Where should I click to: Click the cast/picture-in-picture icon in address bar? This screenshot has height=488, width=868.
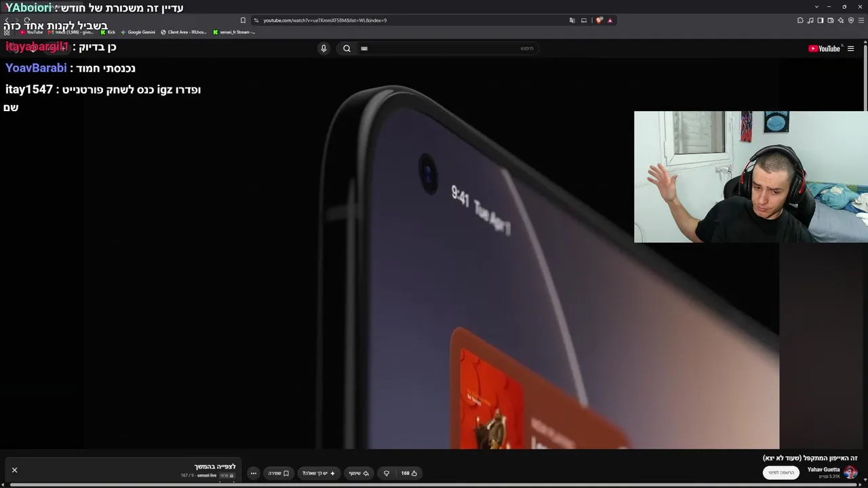tap(584, 20)
